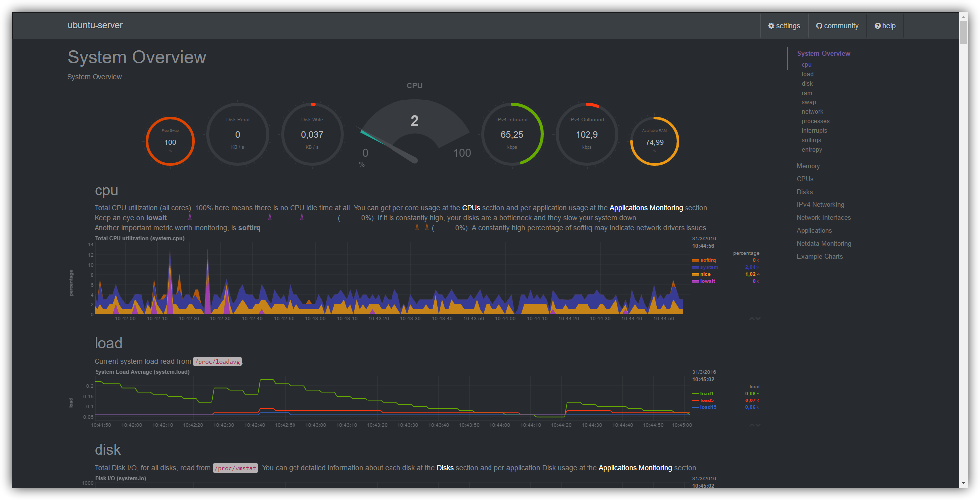Click the ubuntu-server hostname in the navbar

click(x=95, y=25)
